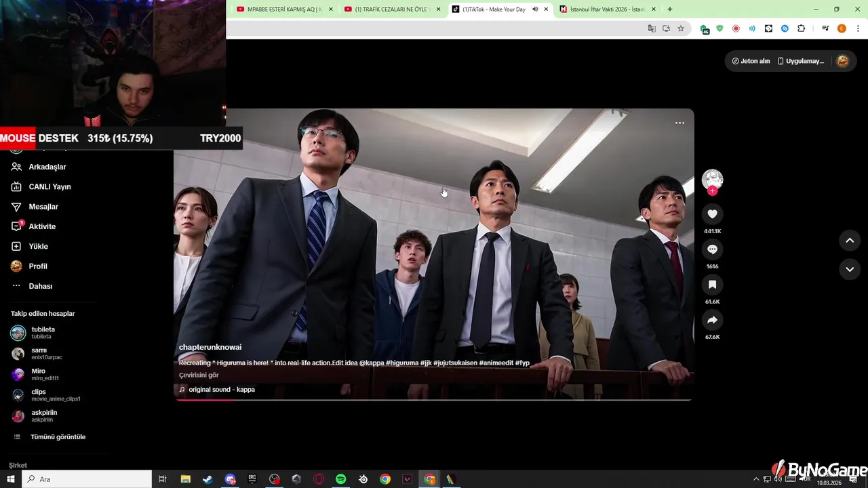Open Task View on taskbar
868x488 pixels.
click(x=163, y=479)
